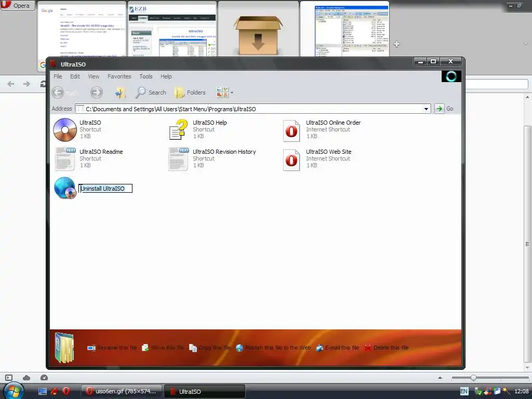532x399 pixels.
Task: Switch to the download box tab thumbnail
Action: (x=258, y=30)
